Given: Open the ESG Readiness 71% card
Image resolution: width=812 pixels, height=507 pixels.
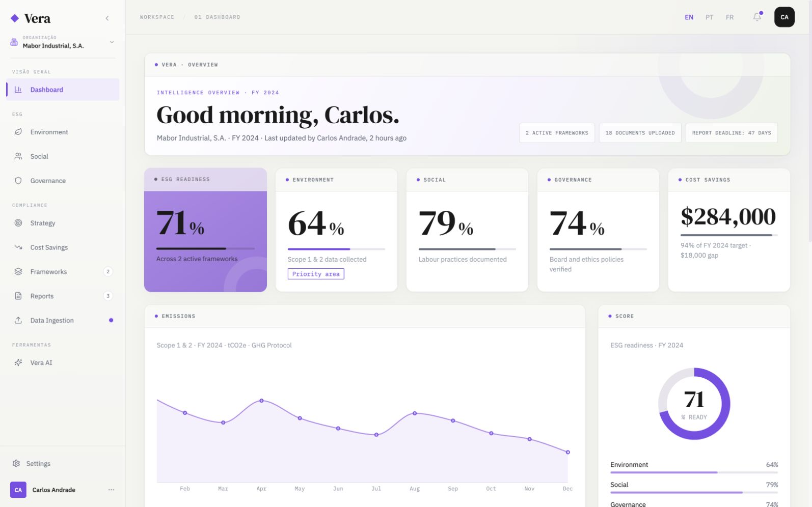Looking at the screenshot, I should pos(205,230).
